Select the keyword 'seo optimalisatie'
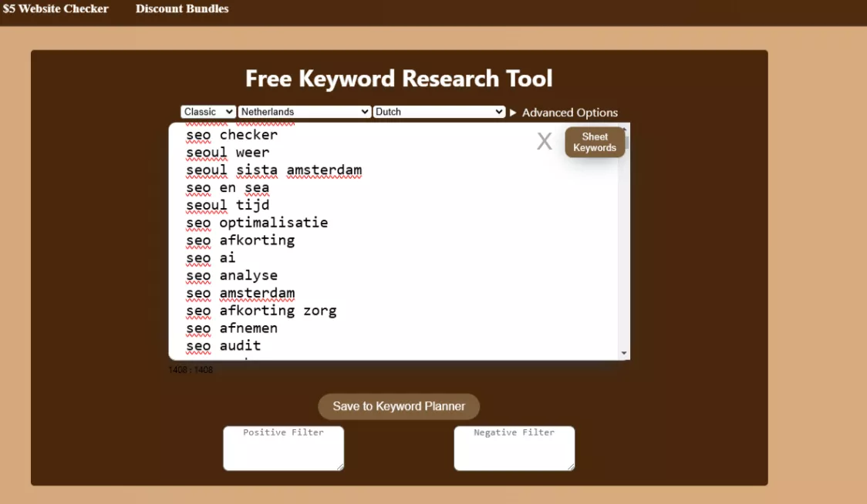Viewport: 867px width, 504px height. click(x=256, y=222)
